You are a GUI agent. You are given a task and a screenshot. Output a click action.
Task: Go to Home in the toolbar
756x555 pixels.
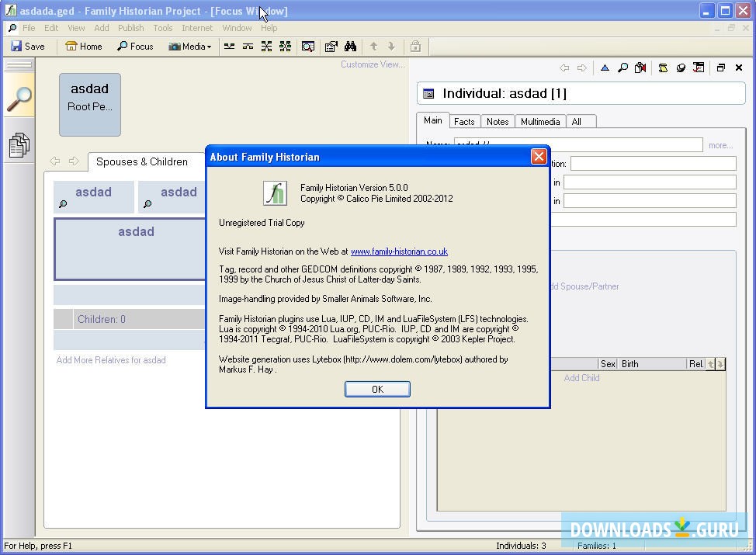coord(84,47)
